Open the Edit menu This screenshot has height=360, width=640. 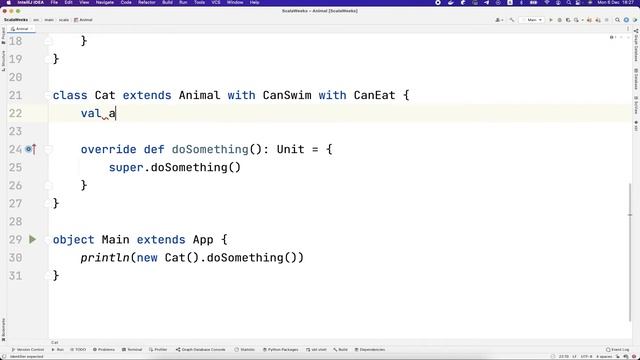(x=69, y=2)
